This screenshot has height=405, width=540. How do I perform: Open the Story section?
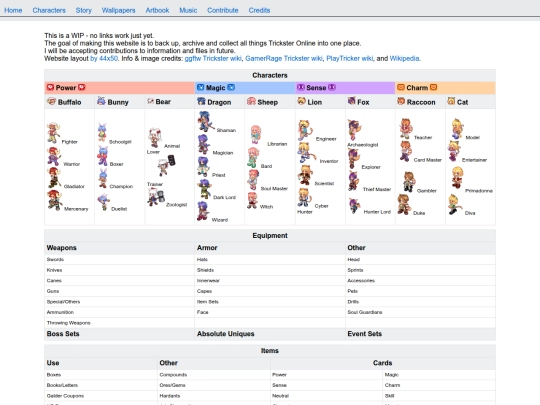84,10
